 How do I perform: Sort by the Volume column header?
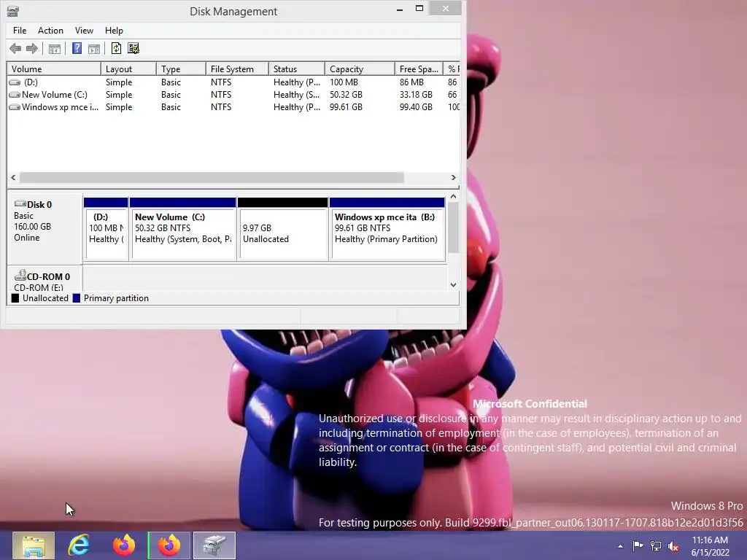pos(54,69)
